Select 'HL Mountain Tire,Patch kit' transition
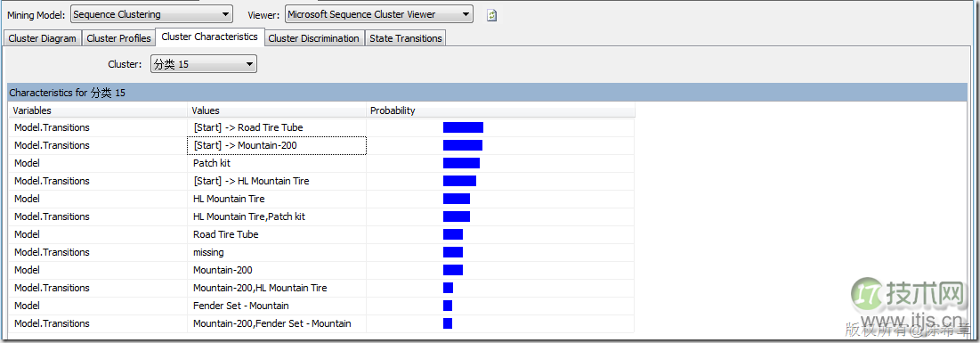Viewport: 980px width, 343px height. (x=248, y=216)
